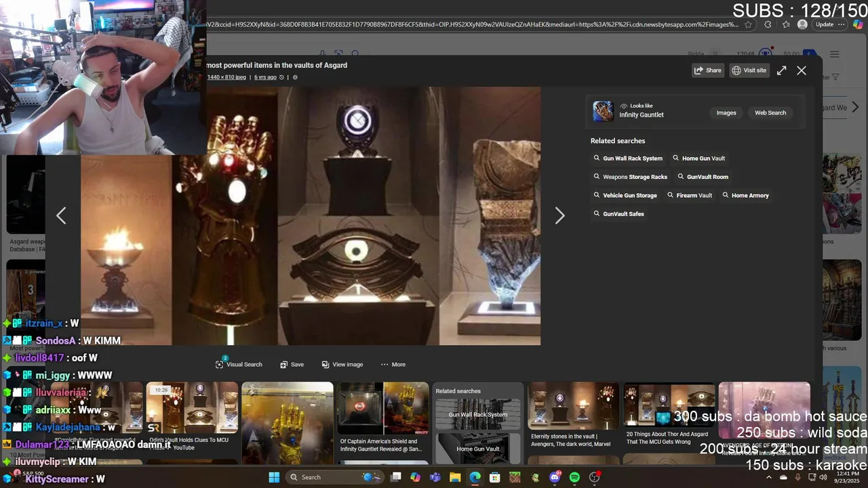
Task: Search related 'Vehicle Gun Storage'
Action: 625,195
